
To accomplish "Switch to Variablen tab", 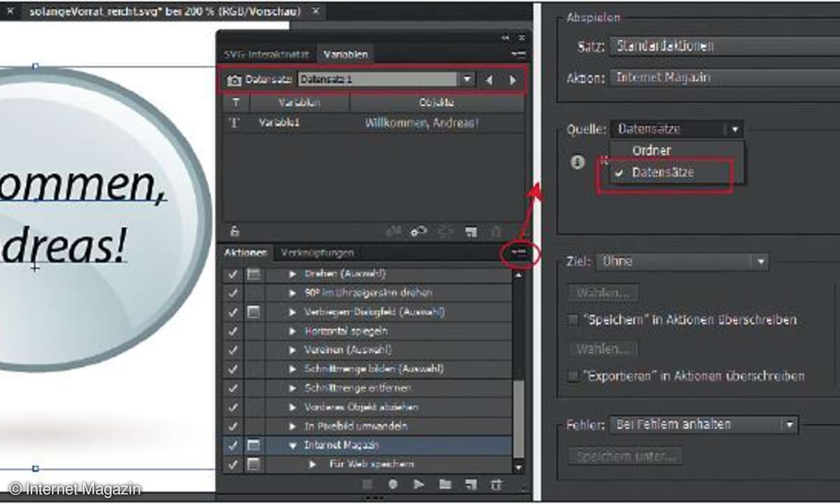I will pyautogui.click(x=345, y=54).
